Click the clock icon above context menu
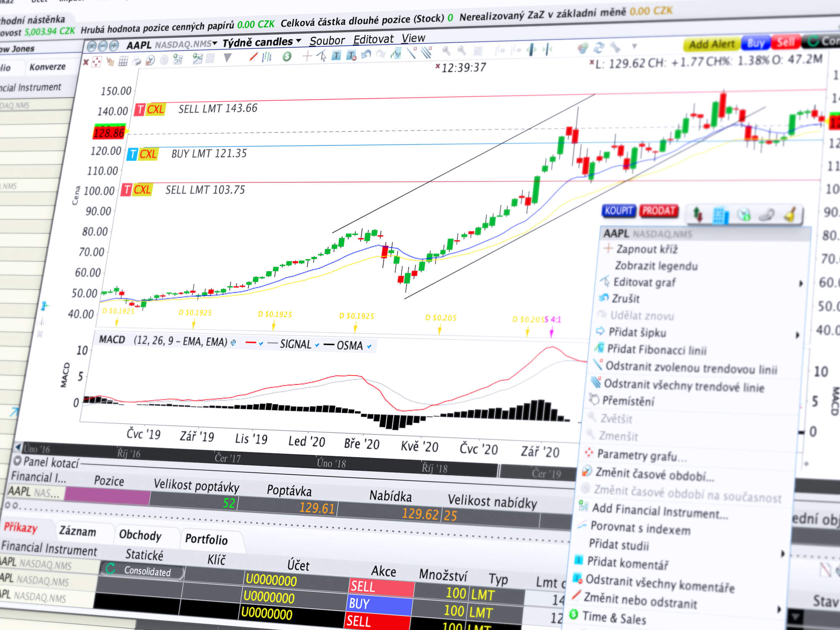Image resolution: width=840 pixels, height=630 pixels. tap(744, 215)
